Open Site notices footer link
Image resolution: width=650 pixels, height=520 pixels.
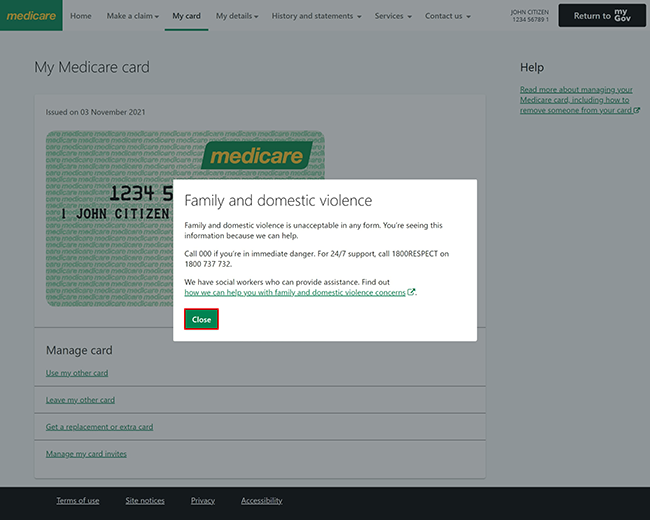tap(145, 501)
